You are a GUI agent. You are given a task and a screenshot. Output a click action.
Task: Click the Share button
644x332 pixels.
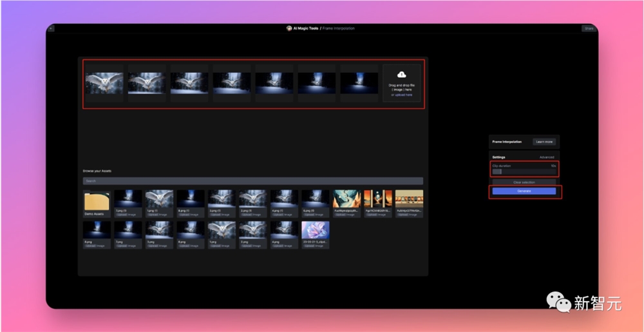589,28
